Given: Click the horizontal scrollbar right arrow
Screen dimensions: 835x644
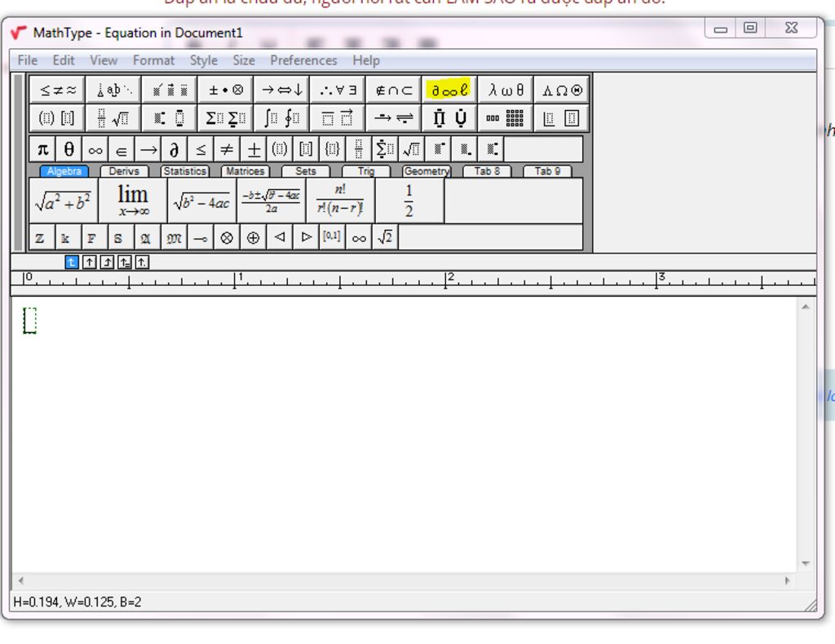Looking at the screenshot, I should (788, 580).
